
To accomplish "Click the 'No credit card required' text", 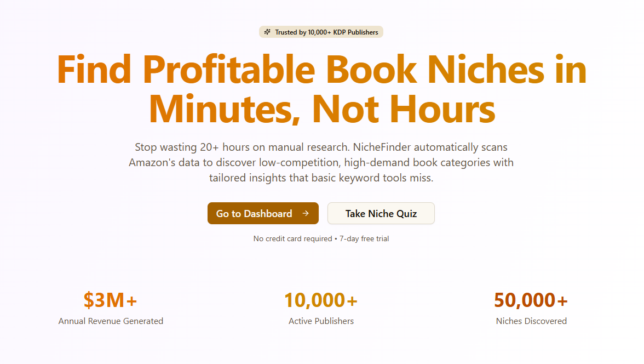I will 292,238.
